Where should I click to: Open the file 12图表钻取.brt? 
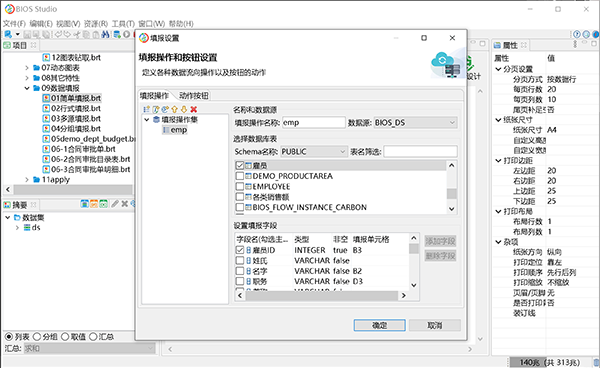pyautogui.click(x=72, y=57)
